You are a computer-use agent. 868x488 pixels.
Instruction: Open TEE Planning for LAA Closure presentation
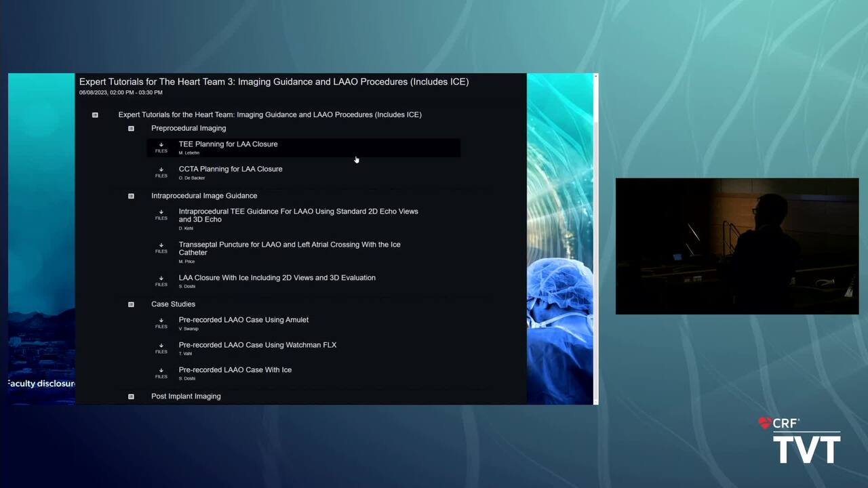pos(228,144)
